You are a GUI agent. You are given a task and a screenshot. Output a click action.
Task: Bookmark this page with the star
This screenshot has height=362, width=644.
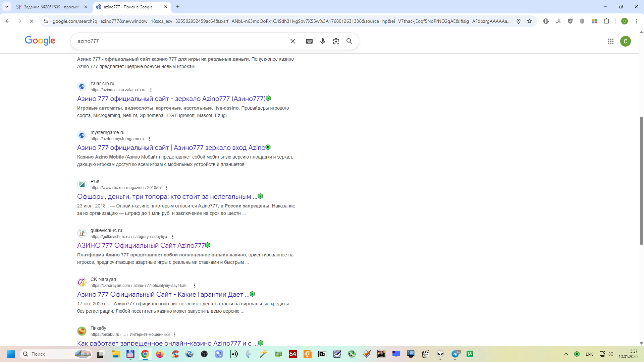(529, 21)
